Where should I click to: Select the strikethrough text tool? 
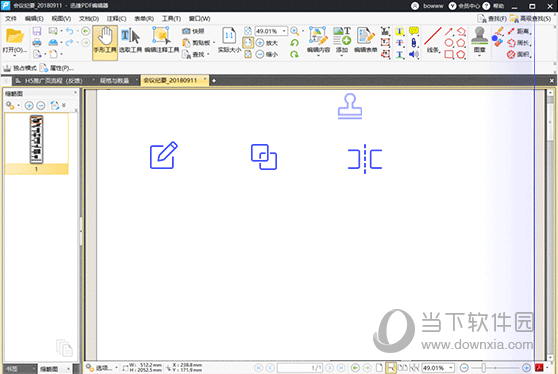click(400, 43)
